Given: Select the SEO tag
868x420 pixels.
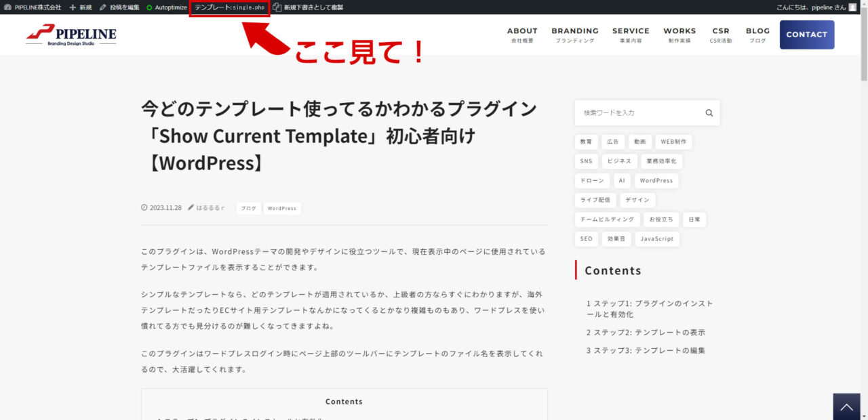Looking at the screenshot, I should click(586, 238).
